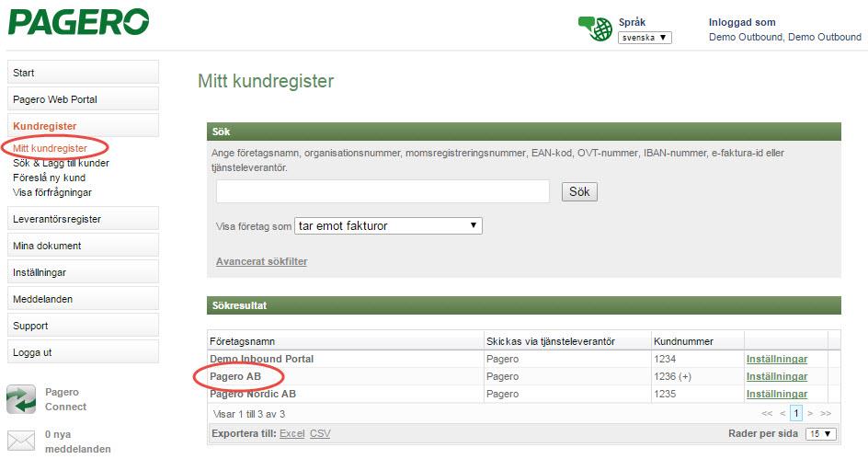
Task: Open Inställningar for Demo Inbound Portal
Action: pyautogui.click(x=777, y=359)
